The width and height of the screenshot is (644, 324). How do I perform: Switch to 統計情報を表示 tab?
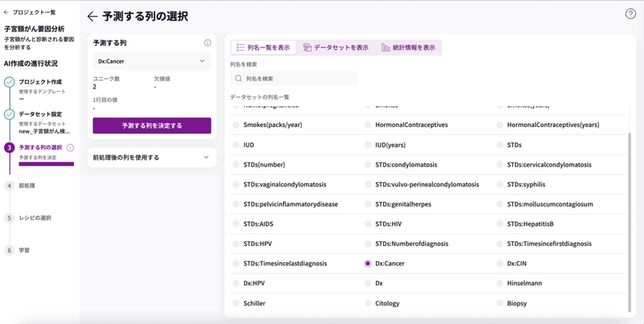click(408, 47)
